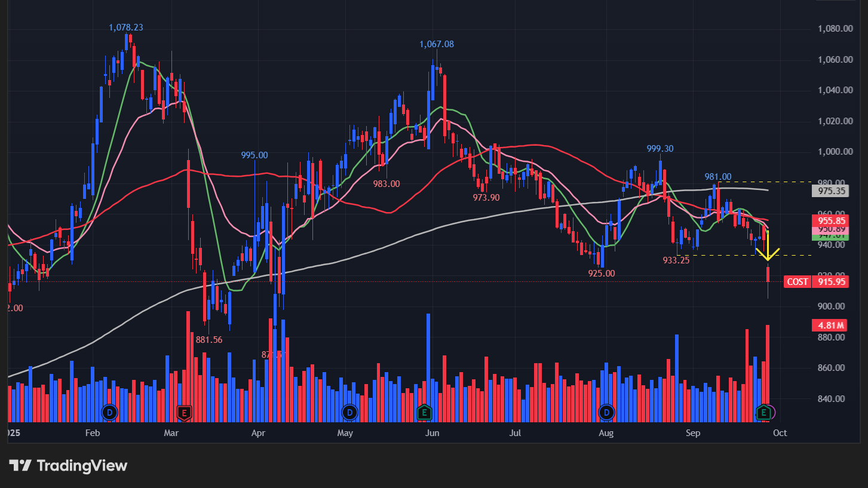Image resolution: width=868 pixels, height=488 pixels.
Task: Open the green earnings E marker near June
Action: tap(424, 412)
